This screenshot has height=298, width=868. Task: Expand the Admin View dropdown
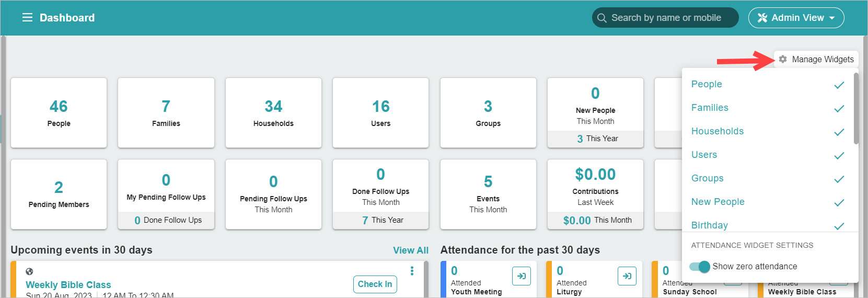pyautogui.click(x=796, y=18)
